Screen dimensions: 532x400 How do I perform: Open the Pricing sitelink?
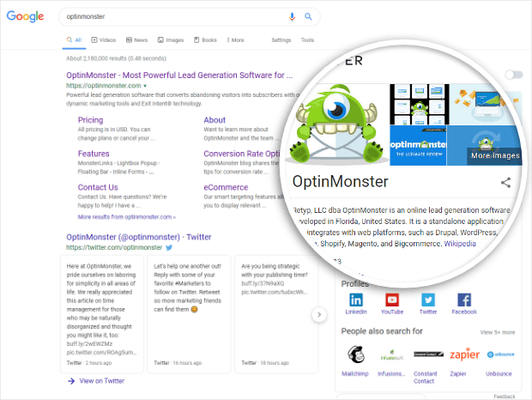click(90, 120)
